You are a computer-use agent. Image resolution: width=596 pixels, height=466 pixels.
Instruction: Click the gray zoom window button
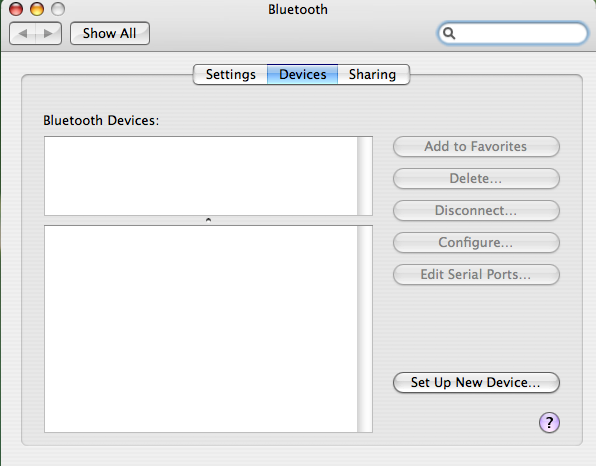pos(58,9)
